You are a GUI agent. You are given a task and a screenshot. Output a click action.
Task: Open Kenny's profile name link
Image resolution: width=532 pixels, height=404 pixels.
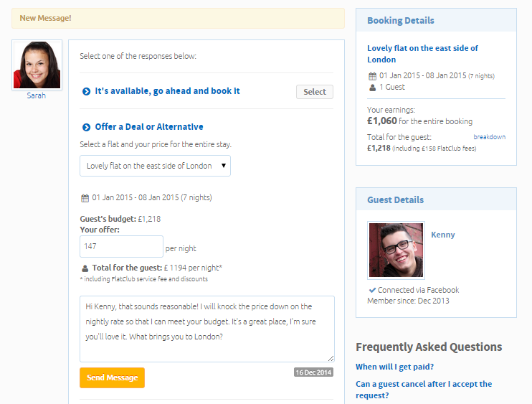pyautogui.click(x=442, y=235)
